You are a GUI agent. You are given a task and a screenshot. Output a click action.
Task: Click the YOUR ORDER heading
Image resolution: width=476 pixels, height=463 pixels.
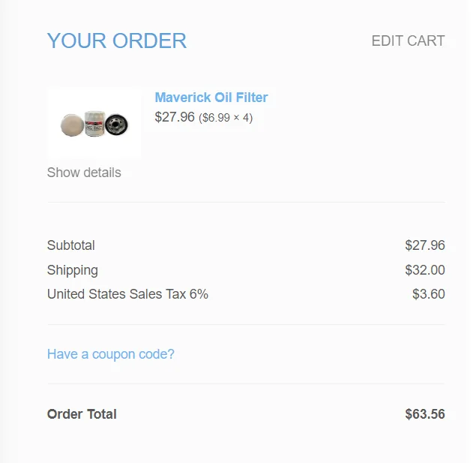pos(117,41)
